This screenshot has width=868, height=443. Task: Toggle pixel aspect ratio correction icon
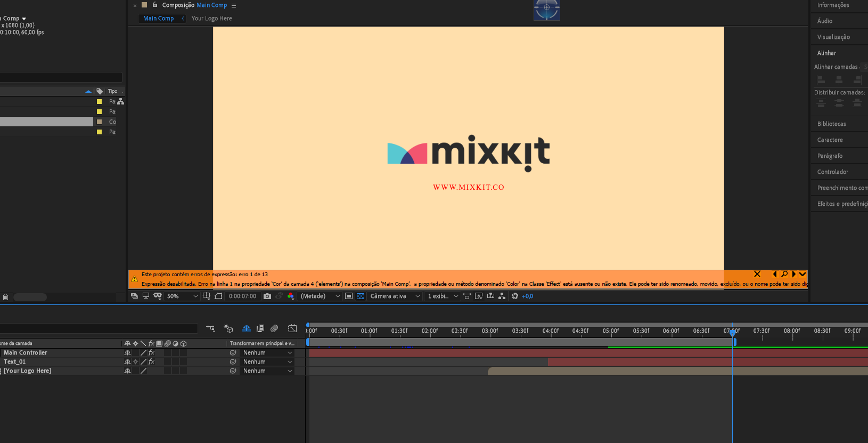[x=467, y=296]
